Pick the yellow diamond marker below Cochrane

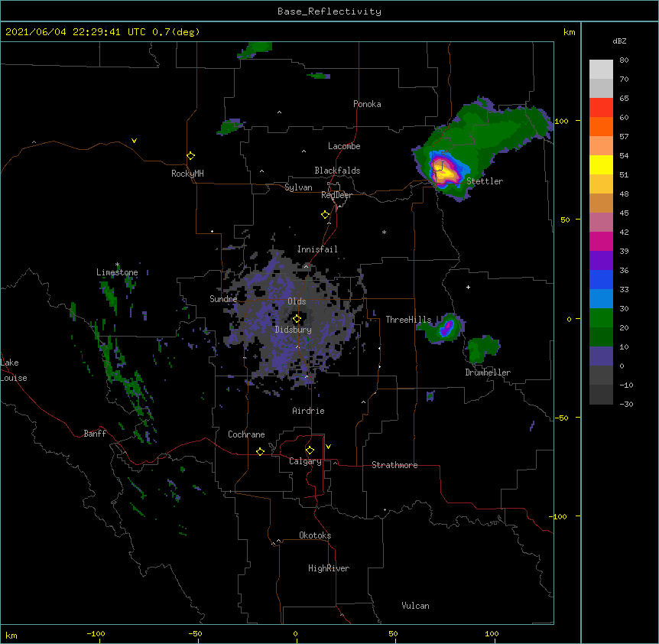point(260,451)
